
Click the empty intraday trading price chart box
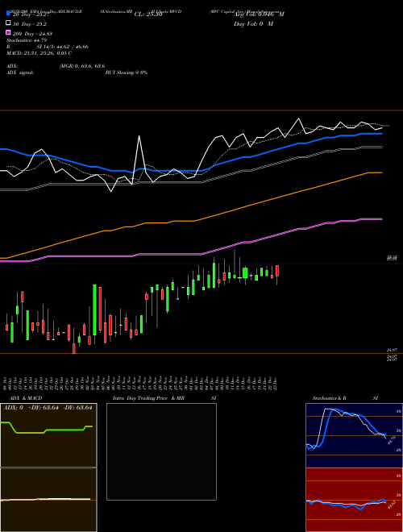tap(161, 451)
